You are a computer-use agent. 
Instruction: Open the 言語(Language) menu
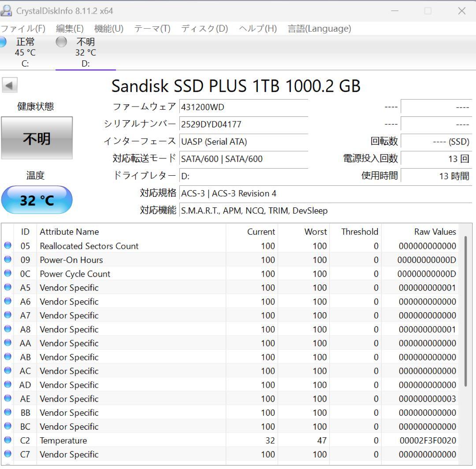tap(320, 29)
